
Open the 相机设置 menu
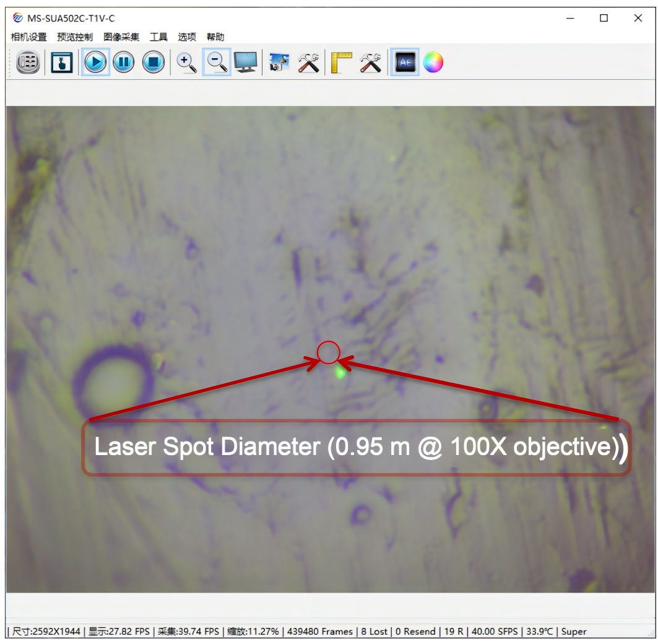(28, 37)
